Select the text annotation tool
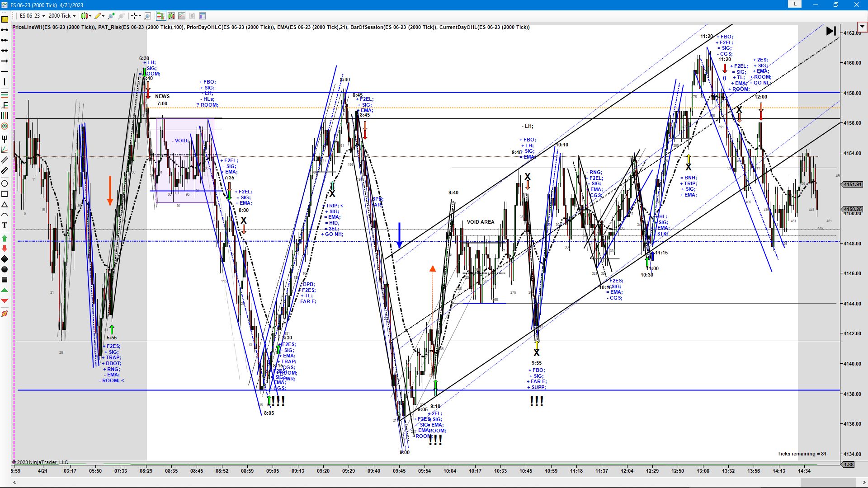The height and width of the screenshot is (488, 868). pyautogui.click(x=5, y=225)
